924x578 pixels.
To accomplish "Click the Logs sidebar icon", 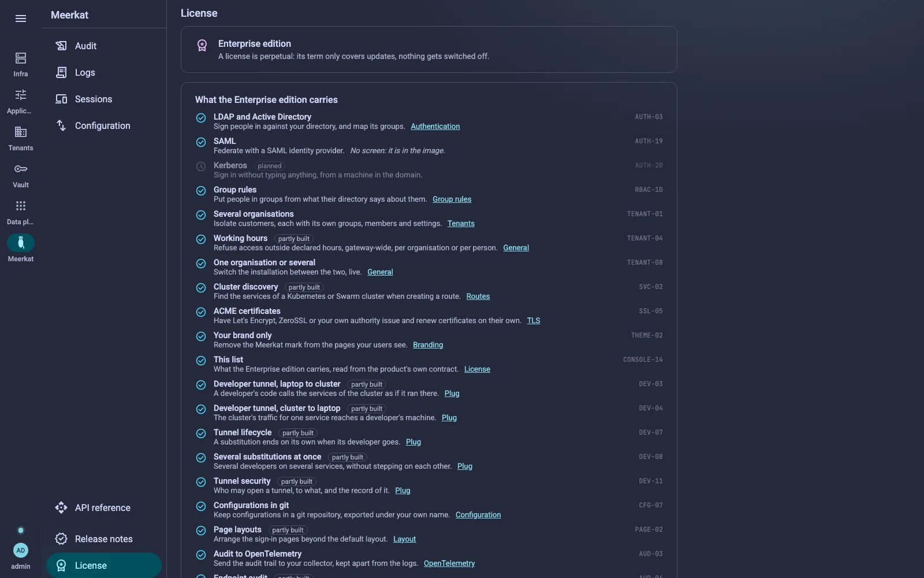I will [61, 72].
